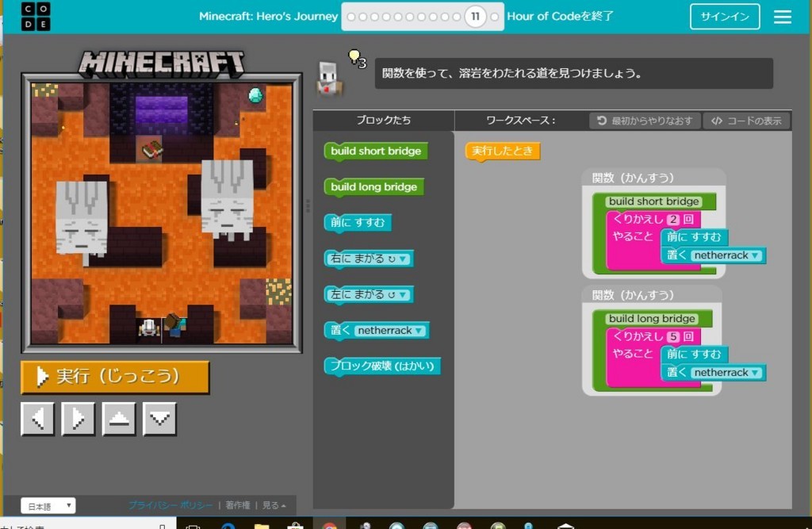Click the down arrow control button

click(x=159, y=419)
